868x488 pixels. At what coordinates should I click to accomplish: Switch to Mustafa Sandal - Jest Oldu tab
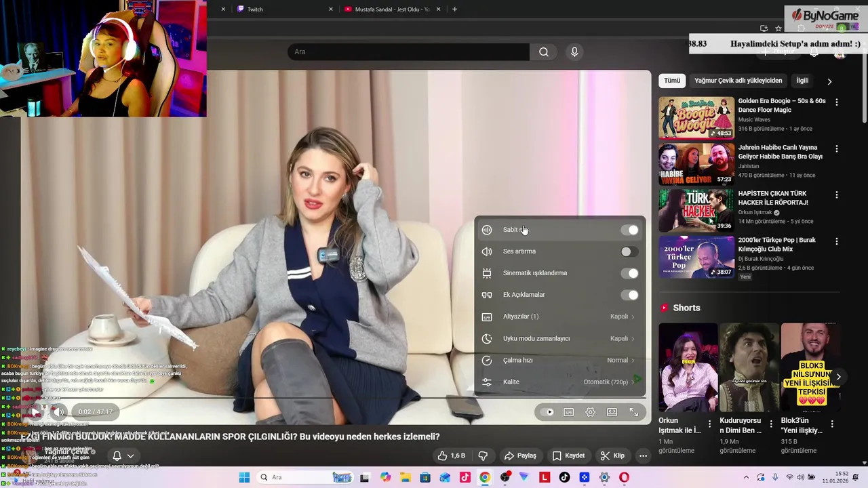pos(392,9)
